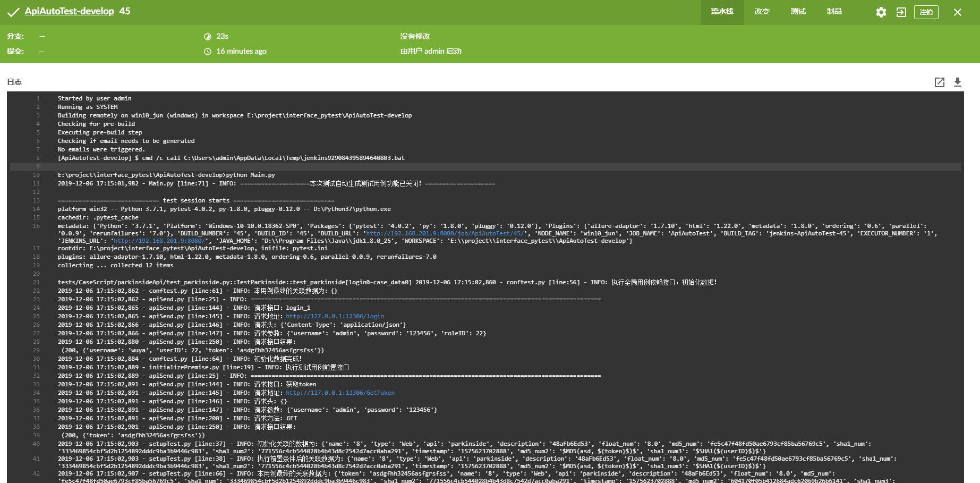Screen dimensions: 980x483
Task: Click log line 'collecting ... collected 12 items'
Action: (115, 265)
